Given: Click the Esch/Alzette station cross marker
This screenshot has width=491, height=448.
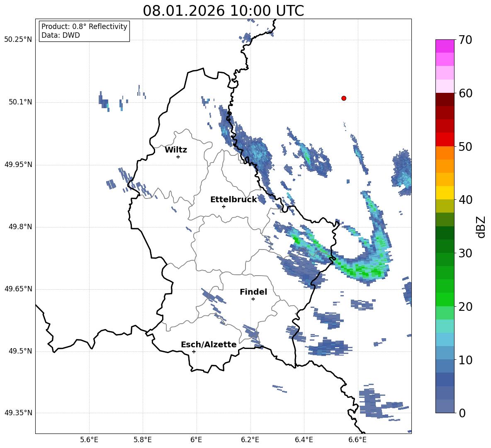Looking at the screenshot, I should (x=194, y=351).
